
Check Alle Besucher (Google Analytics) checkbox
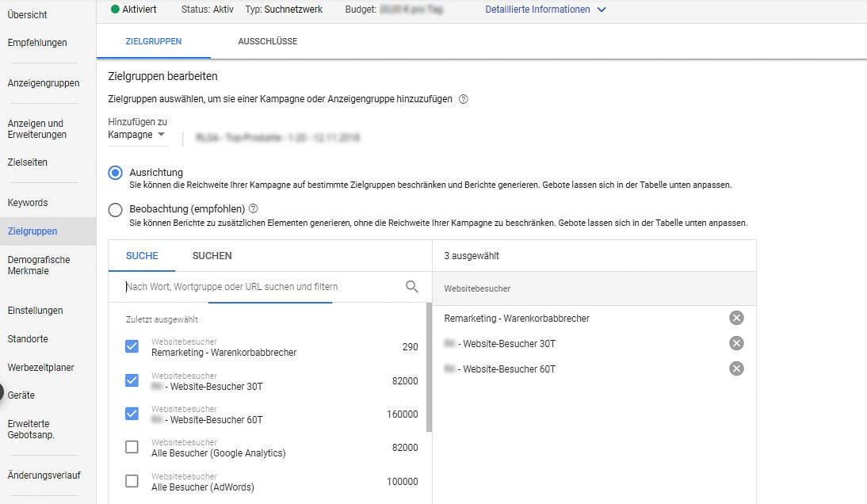132,447
